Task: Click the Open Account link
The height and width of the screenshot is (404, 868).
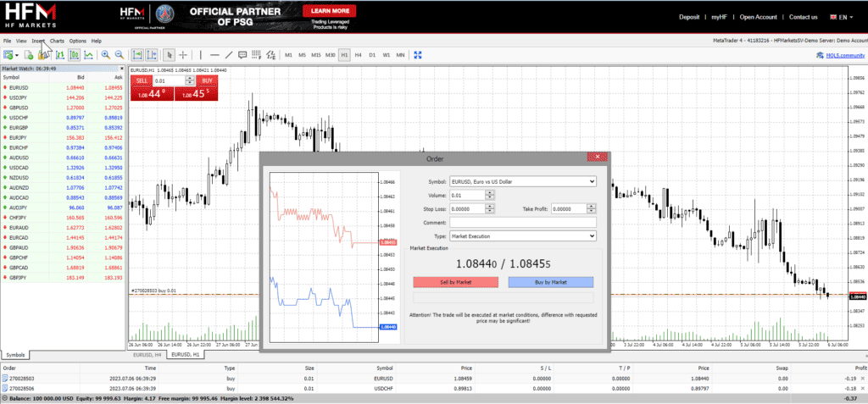Action: point(759,17)
